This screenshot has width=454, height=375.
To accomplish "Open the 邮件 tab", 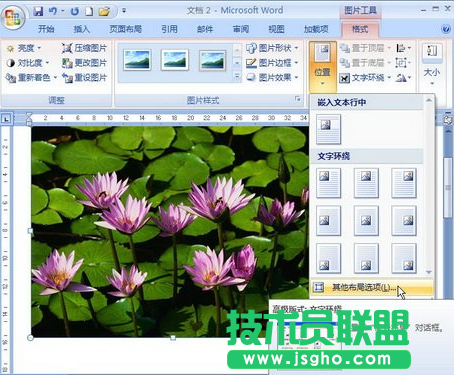I will [x=205, y=29].
